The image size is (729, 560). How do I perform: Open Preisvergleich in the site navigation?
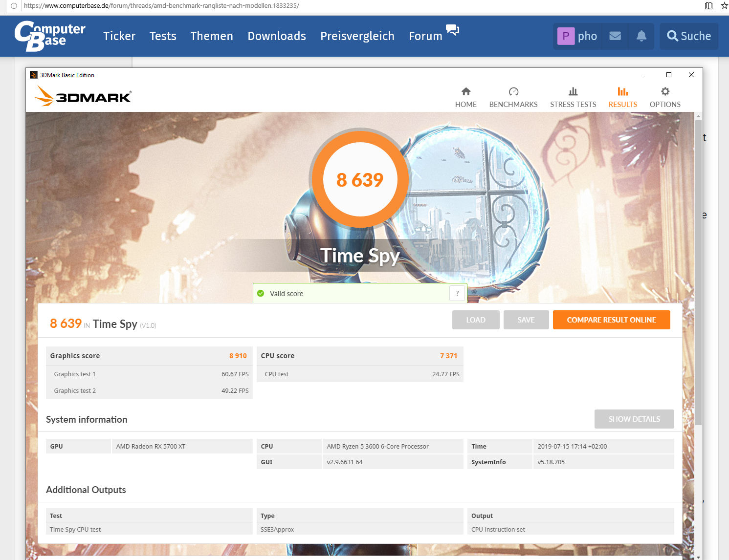(x=357, y=36)
